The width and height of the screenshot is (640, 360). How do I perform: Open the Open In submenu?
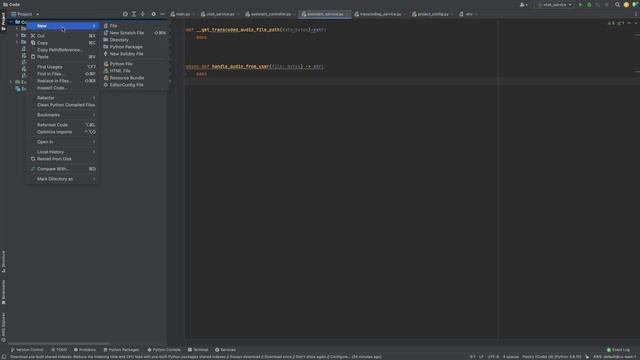click(x=63, y=142)
